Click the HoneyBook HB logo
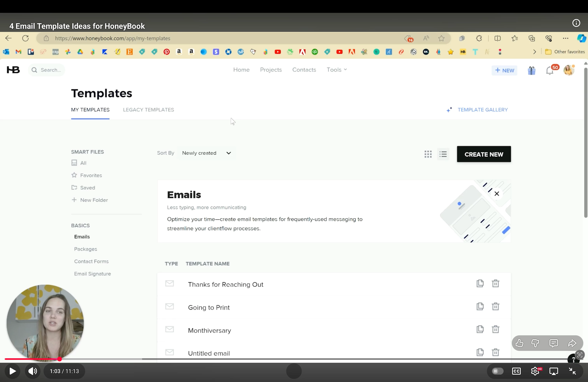The image size is (588, 382). [13, 70]
